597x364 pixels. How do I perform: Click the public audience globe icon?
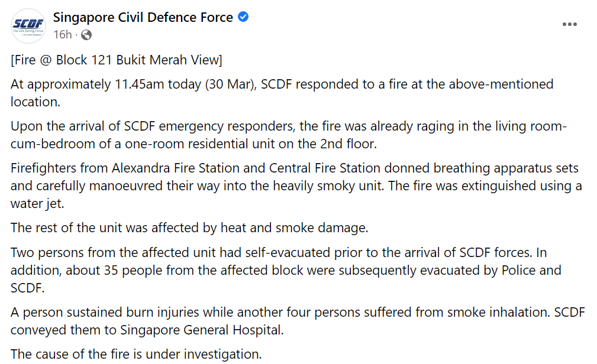coord(86,35)
